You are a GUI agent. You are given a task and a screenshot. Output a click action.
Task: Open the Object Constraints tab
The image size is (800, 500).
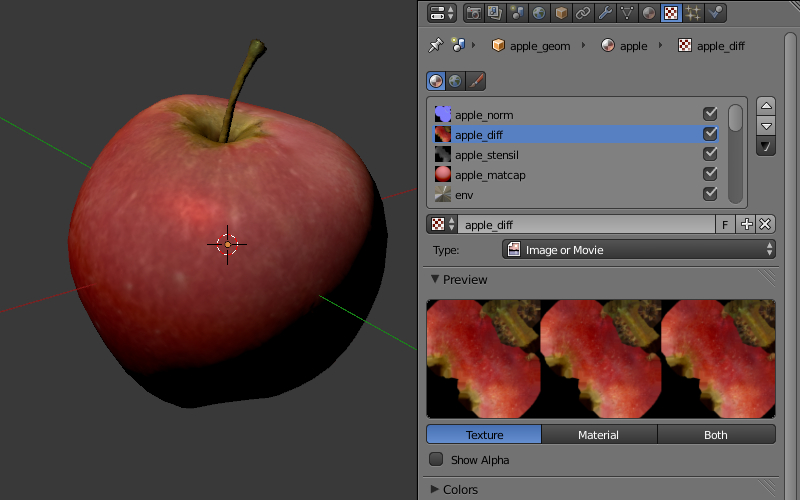point(583,13)
